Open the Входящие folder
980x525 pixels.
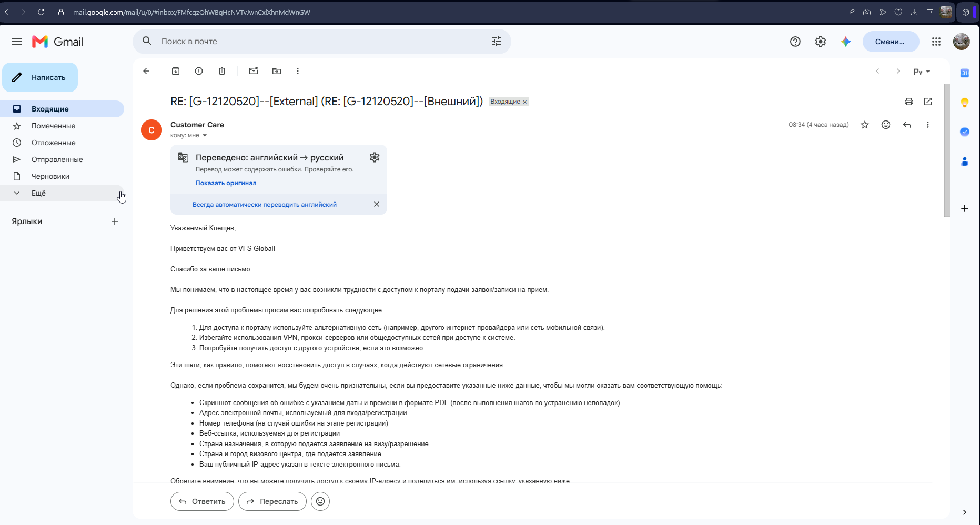(x=62, y=109)
